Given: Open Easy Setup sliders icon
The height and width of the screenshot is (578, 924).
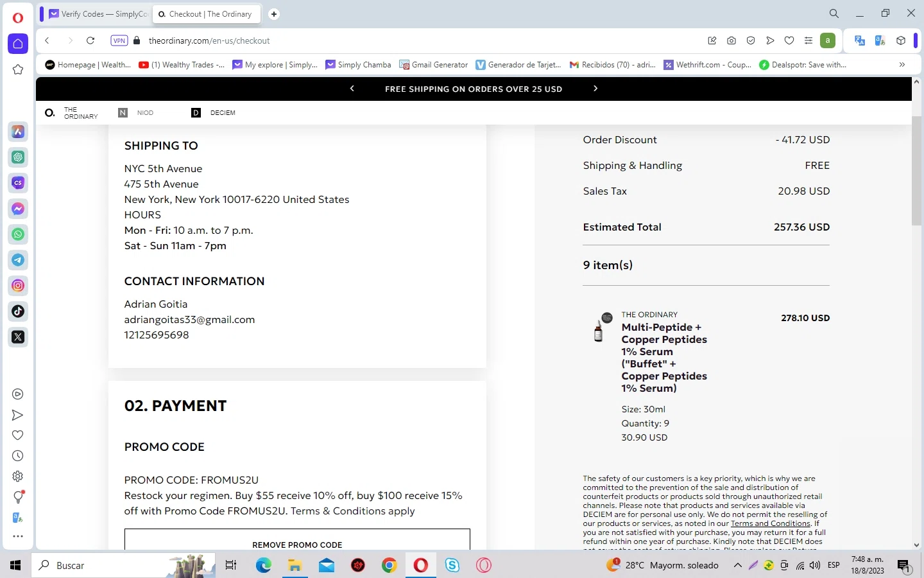Looking at the screenshot, I should point(809,40).
